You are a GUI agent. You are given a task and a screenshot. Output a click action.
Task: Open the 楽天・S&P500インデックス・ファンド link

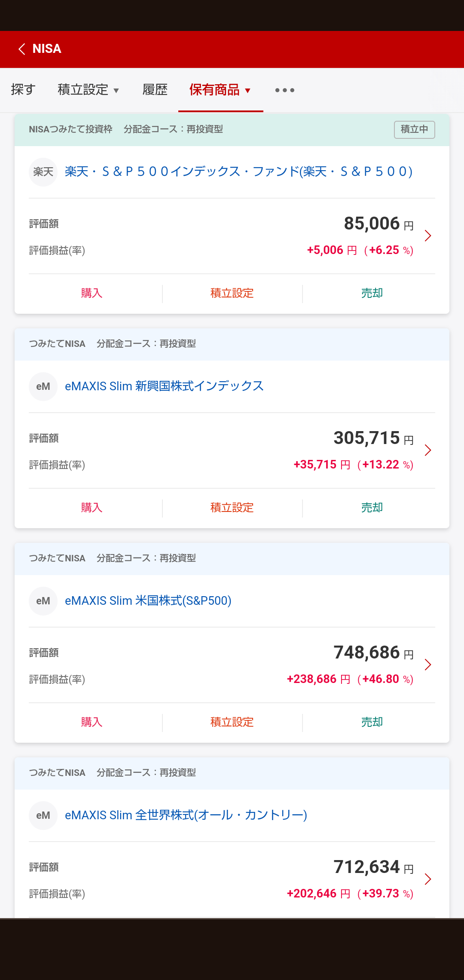pos(238,172)
